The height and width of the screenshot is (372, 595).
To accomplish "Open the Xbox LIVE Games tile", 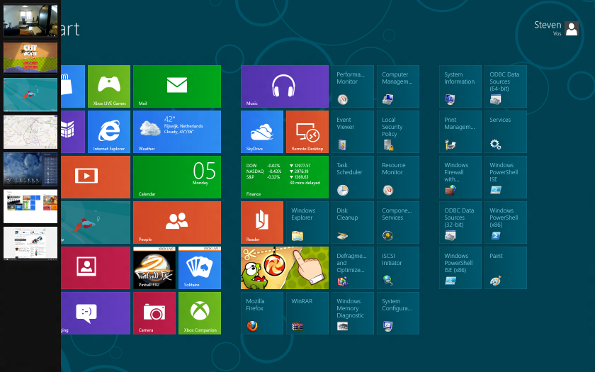I will tap(109, 87).
